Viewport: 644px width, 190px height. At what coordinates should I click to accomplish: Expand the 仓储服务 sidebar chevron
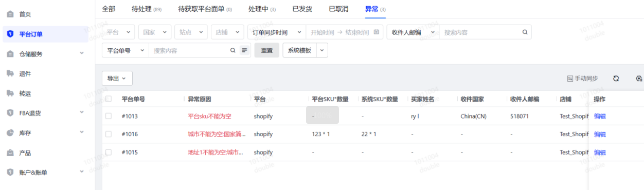[x=82, y=53]
